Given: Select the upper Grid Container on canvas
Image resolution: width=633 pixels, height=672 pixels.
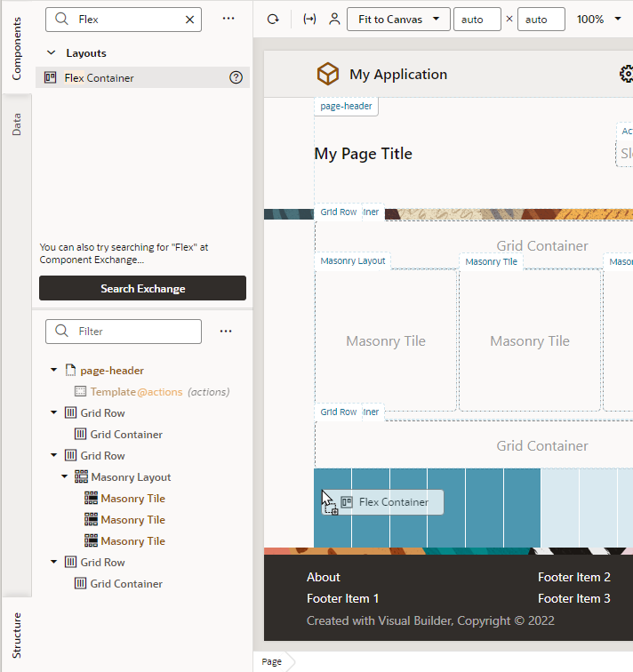Looking at the screenshot, I should tap(542, 245).
